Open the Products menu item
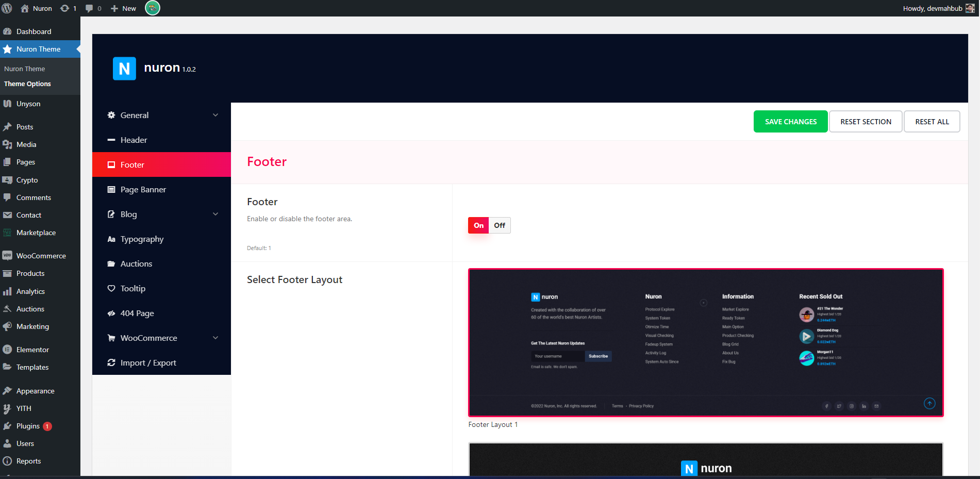Screen dimensions: 980x479 click(40, 273)
